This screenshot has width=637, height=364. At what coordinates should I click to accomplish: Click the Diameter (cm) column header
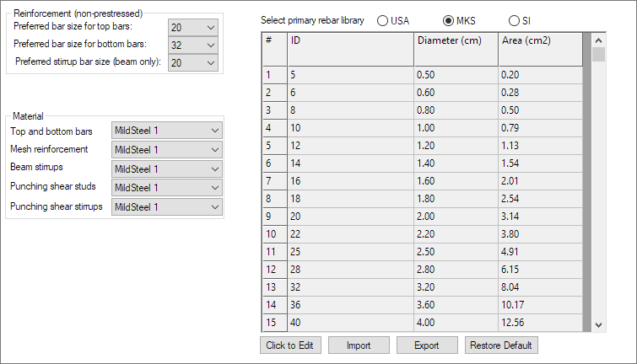click(456, 40)
